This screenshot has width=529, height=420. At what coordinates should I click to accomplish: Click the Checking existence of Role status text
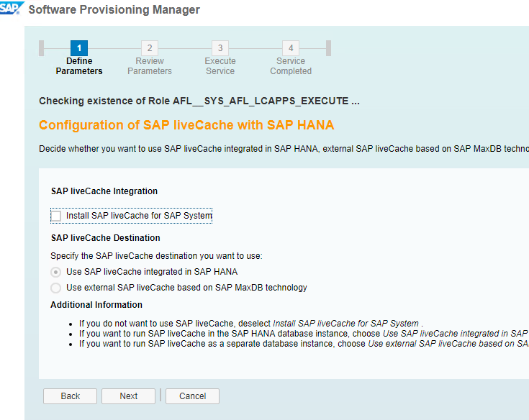(x=199, y=101)
